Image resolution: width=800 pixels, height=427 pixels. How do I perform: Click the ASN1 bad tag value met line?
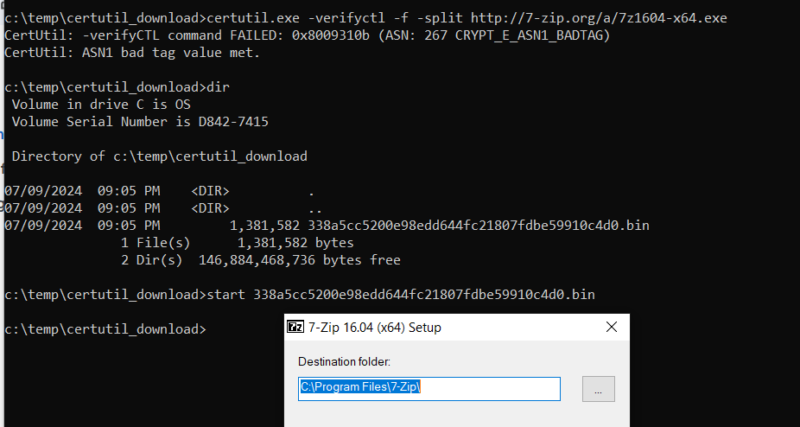[132, 53]
